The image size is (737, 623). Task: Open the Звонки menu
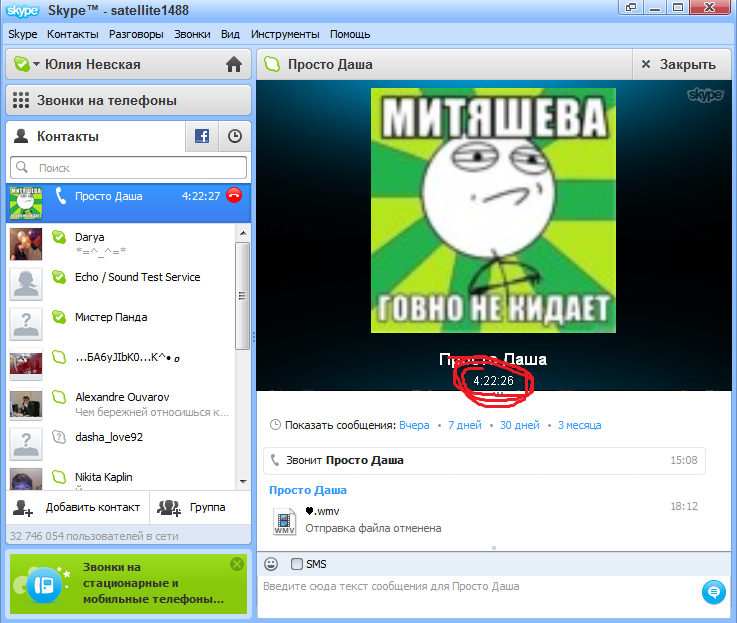pyautogui.click(x=192, y=34)
